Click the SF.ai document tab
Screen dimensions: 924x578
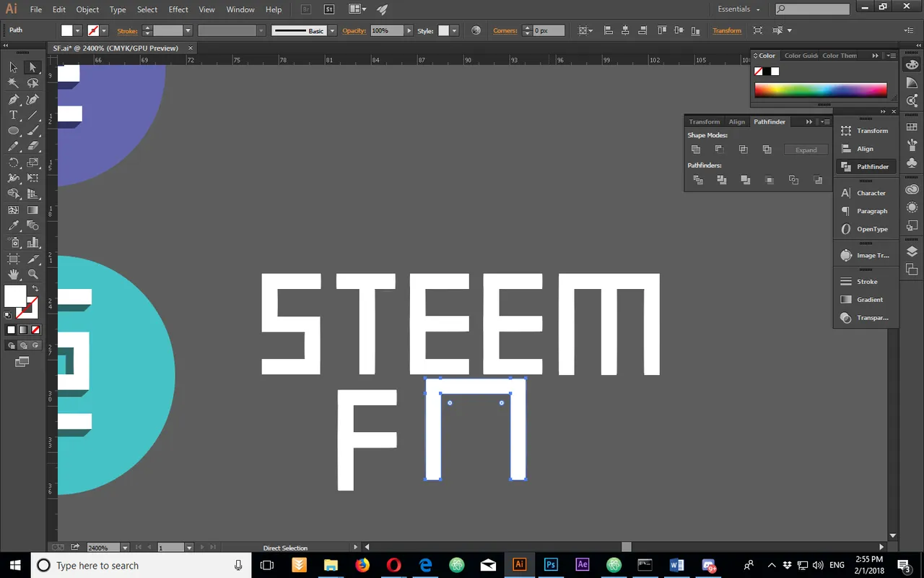coord(115,48)
